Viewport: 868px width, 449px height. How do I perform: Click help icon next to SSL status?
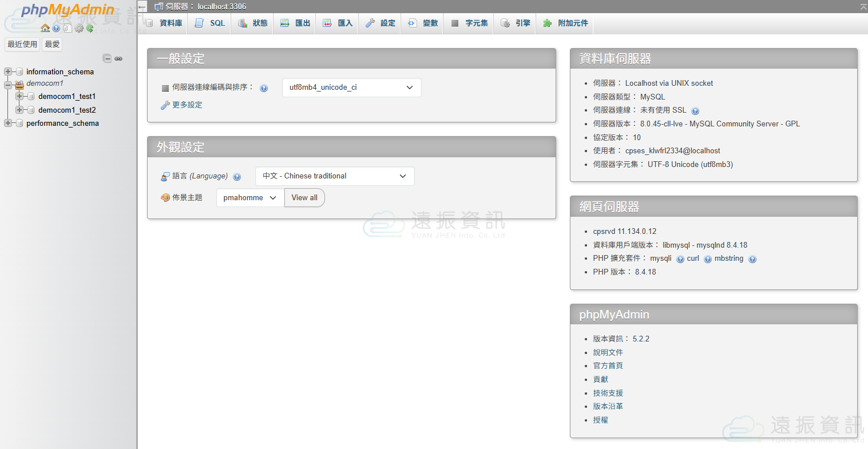(695, 111)
